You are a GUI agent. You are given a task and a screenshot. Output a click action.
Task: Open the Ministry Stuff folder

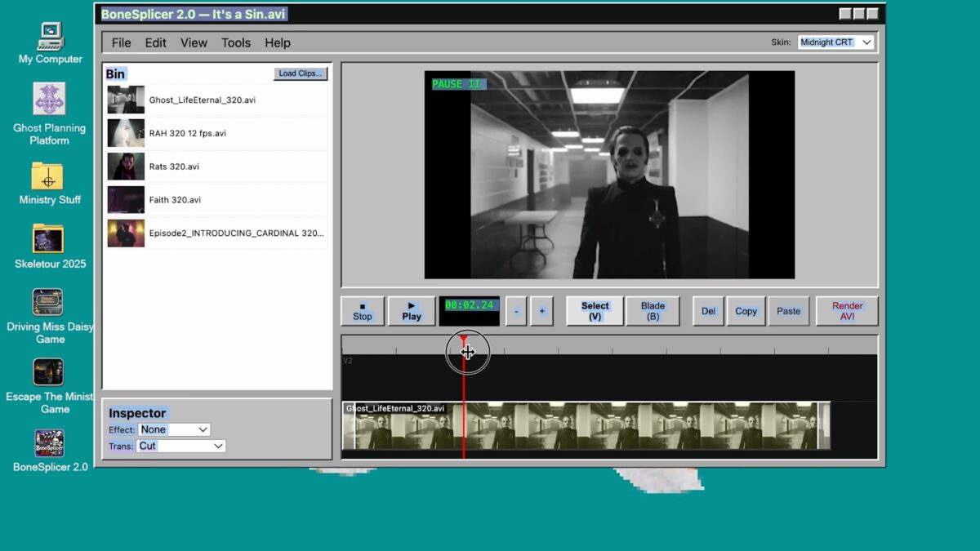48,176
